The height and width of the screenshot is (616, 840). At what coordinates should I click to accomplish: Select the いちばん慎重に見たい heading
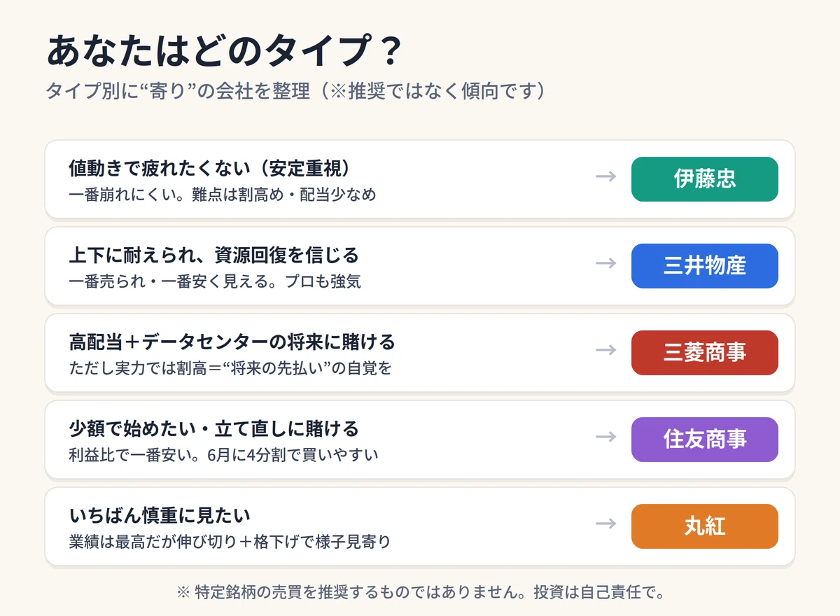coord(160,515)
